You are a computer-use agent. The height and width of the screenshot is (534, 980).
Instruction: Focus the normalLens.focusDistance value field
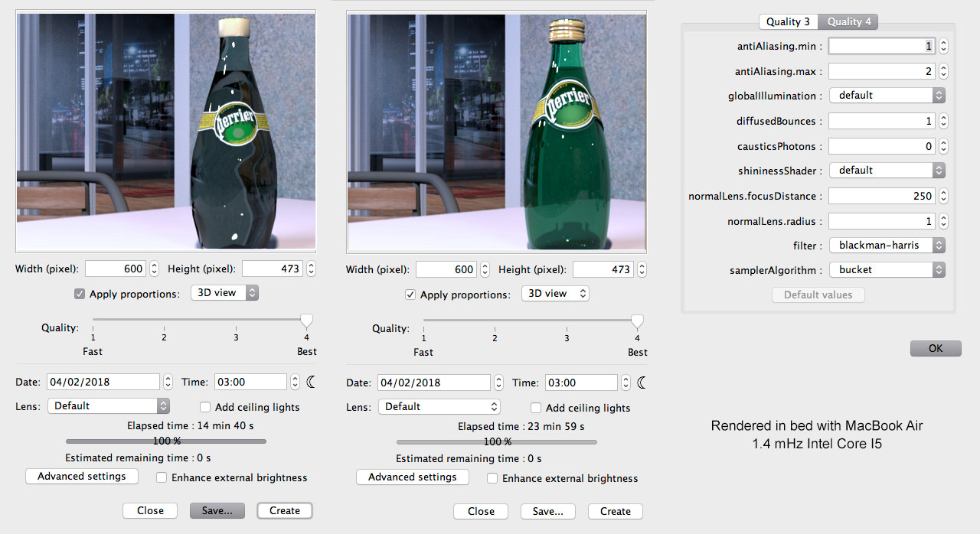[x=882, y=196]
